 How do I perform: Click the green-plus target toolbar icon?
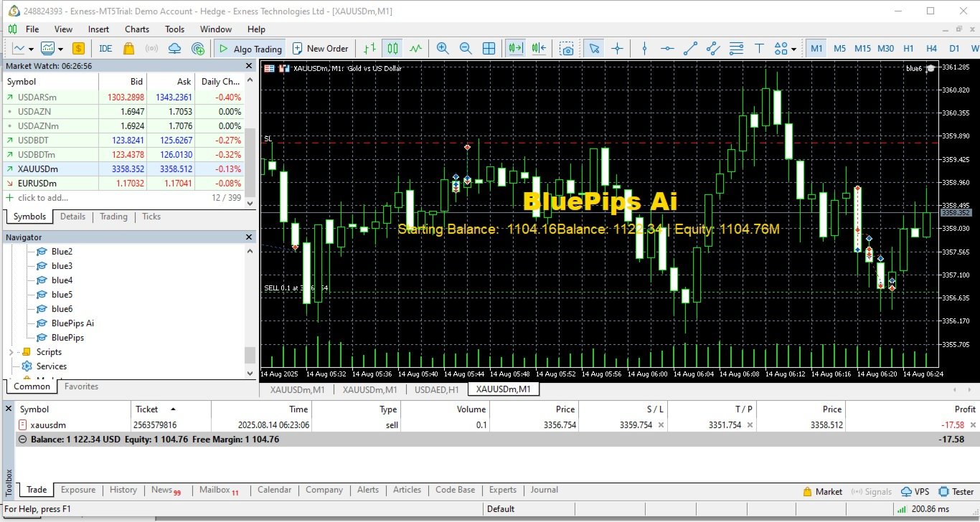198,49
